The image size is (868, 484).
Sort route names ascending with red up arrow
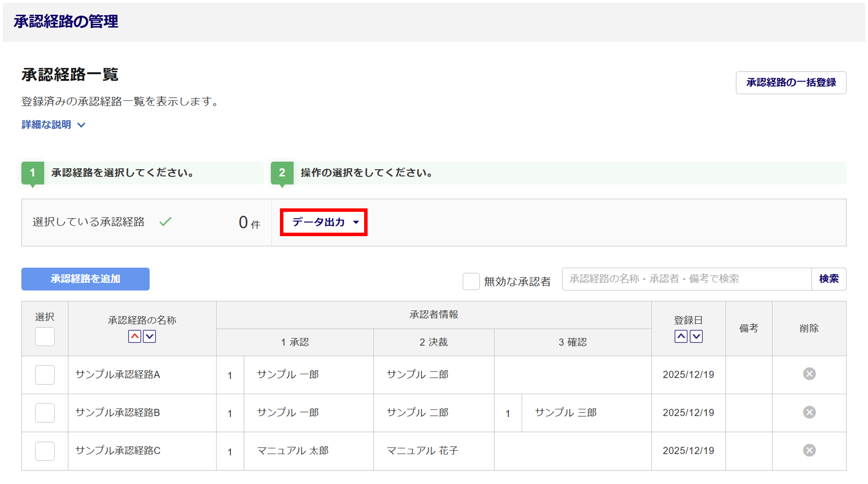point(135,336)
